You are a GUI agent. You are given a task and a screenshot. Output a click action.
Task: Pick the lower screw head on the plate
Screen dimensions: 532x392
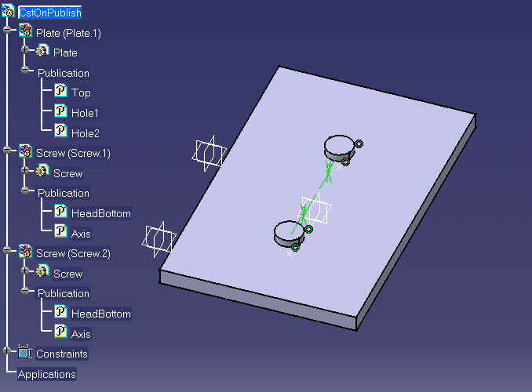pos(287,231)
